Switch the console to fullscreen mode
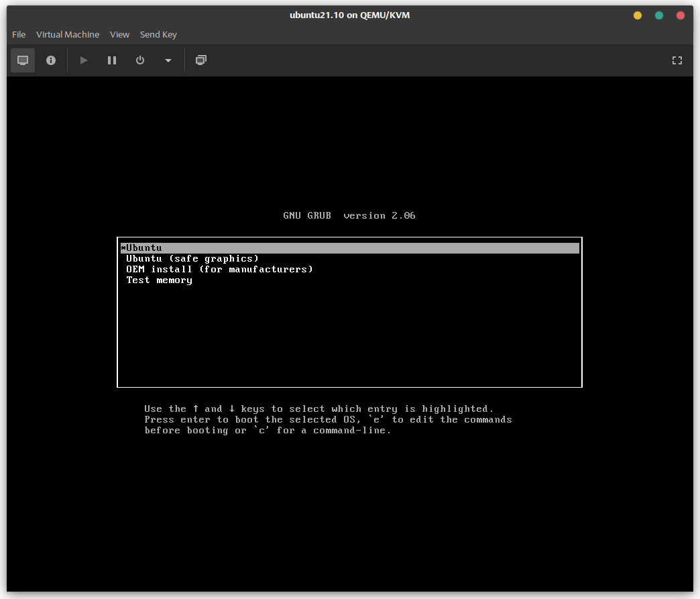The height and width of the screenshot is (599, 700). [677, 60]
